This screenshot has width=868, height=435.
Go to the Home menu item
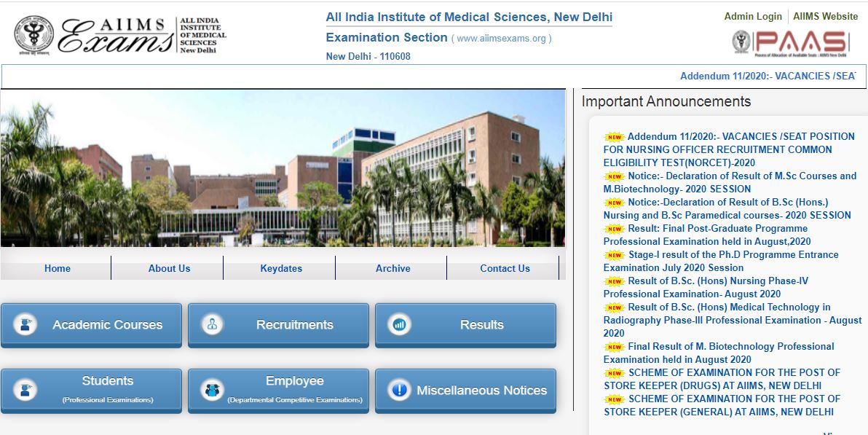click(x=58, y=268)
